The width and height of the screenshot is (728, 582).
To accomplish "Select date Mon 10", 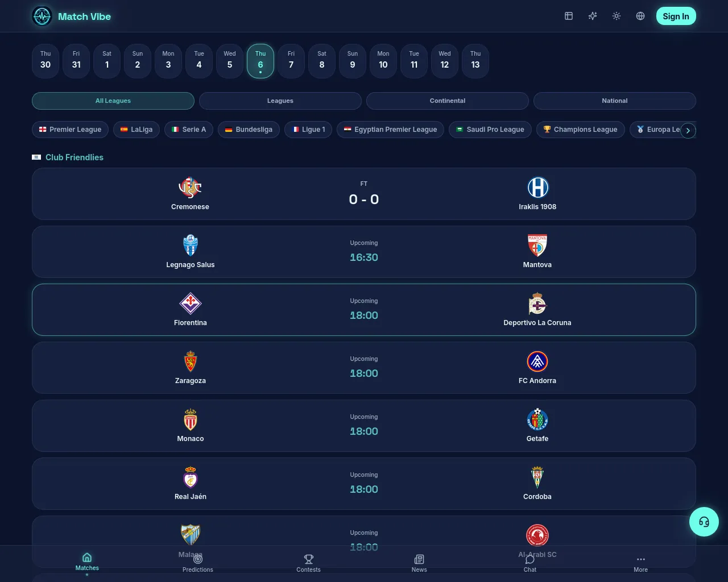I will pos(383,61).
